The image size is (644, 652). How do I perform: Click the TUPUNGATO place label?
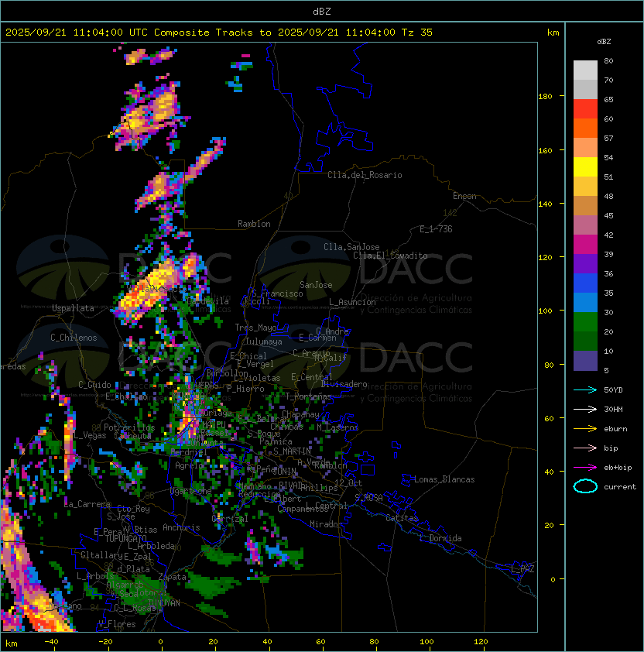tap(126, 539)
